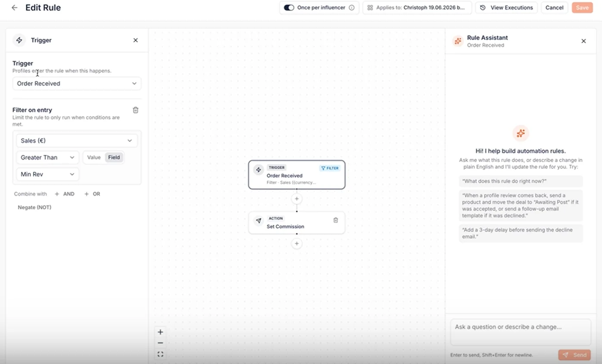Cancel editing the rule
This screenshot has height=364, width=602.
(x=554, y=8)
